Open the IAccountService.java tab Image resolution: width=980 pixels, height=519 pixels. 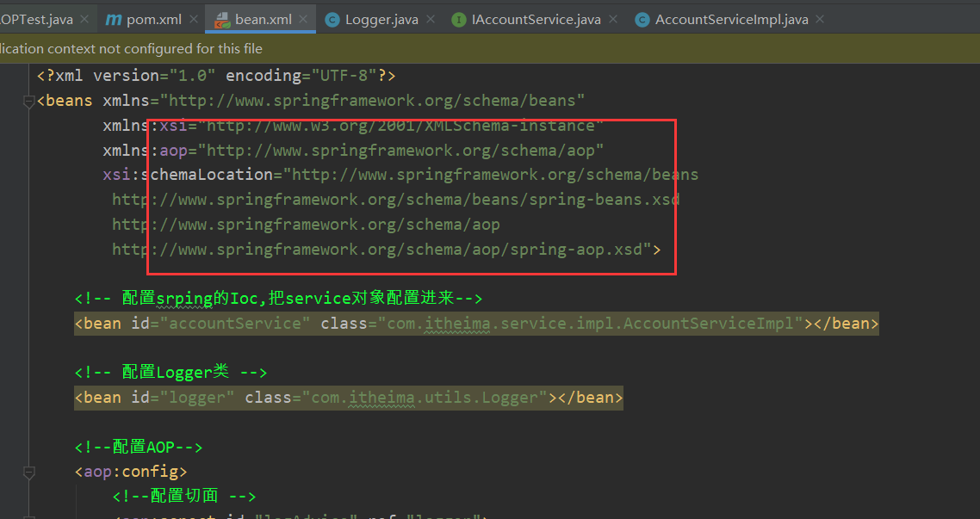537,19
